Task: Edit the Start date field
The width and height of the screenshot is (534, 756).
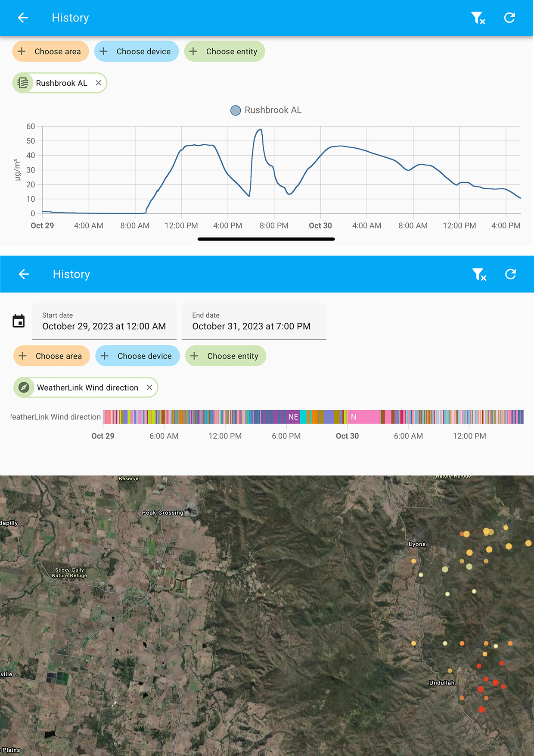Action: pyautogui.click(x=104, y=322)
